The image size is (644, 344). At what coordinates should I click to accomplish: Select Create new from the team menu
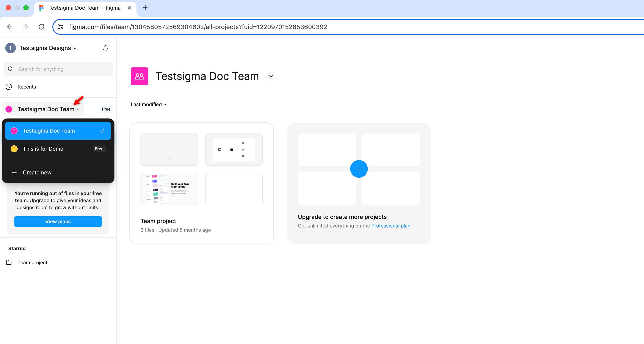point(37,172)
